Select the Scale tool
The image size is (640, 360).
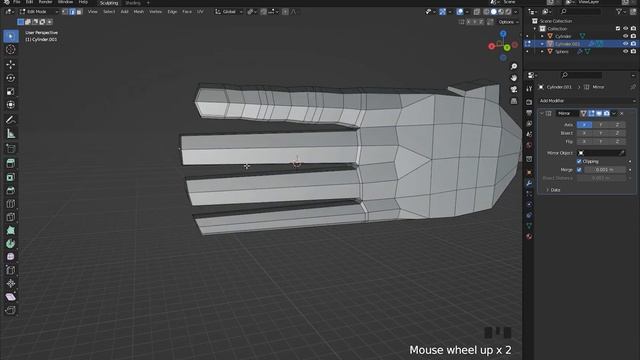click(x=11, y=91)
